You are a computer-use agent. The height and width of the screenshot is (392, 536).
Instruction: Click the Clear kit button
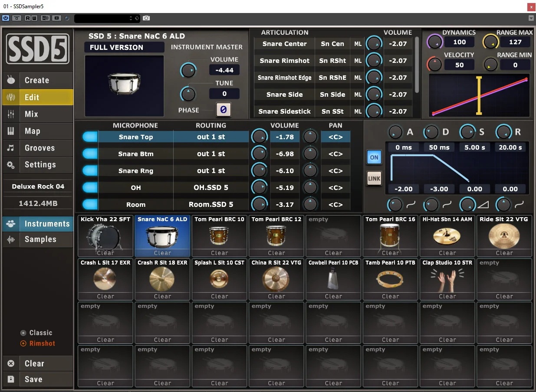[x=38, y=363]
